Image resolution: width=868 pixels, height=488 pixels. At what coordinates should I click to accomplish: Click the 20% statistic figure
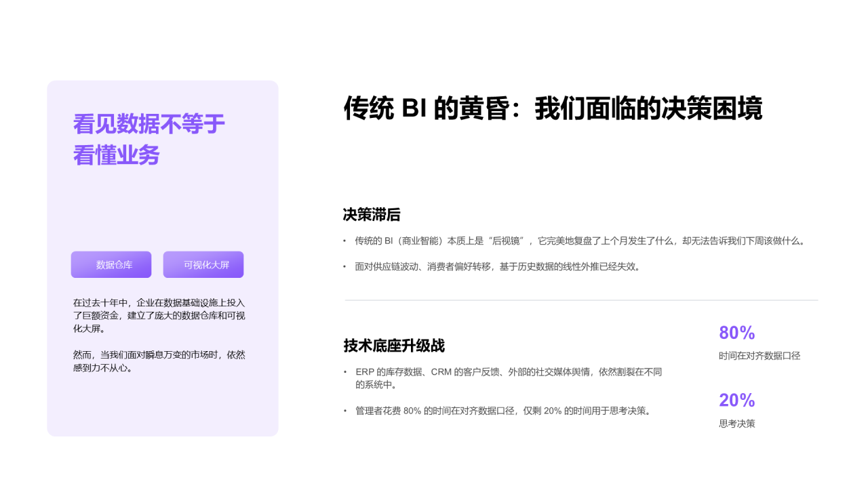(x=736, y=401)
